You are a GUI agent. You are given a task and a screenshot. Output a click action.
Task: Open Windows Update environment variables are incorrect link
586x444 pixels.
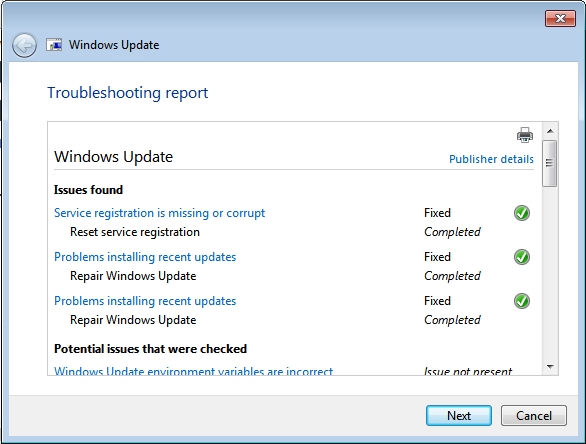click(193, 371)
